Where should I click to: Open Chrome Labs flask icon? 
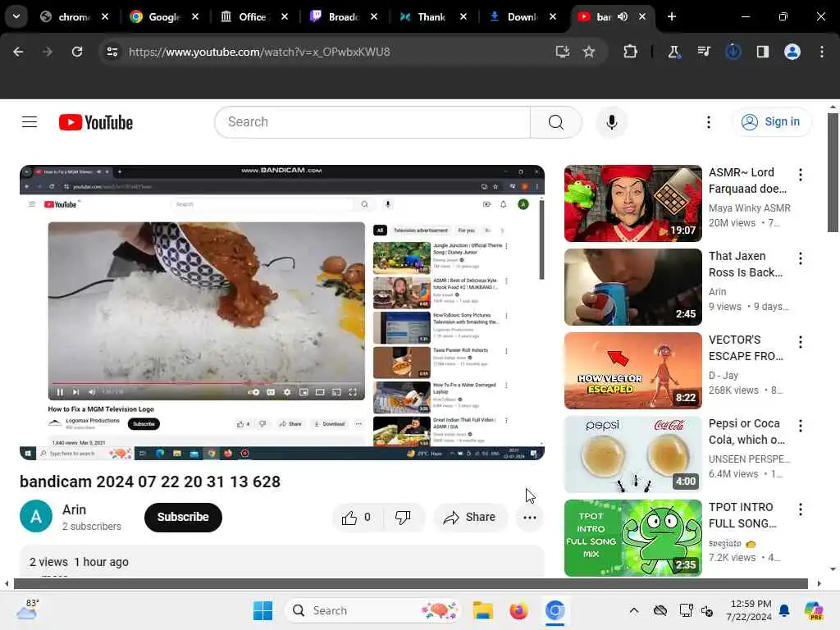click(674, 52)
